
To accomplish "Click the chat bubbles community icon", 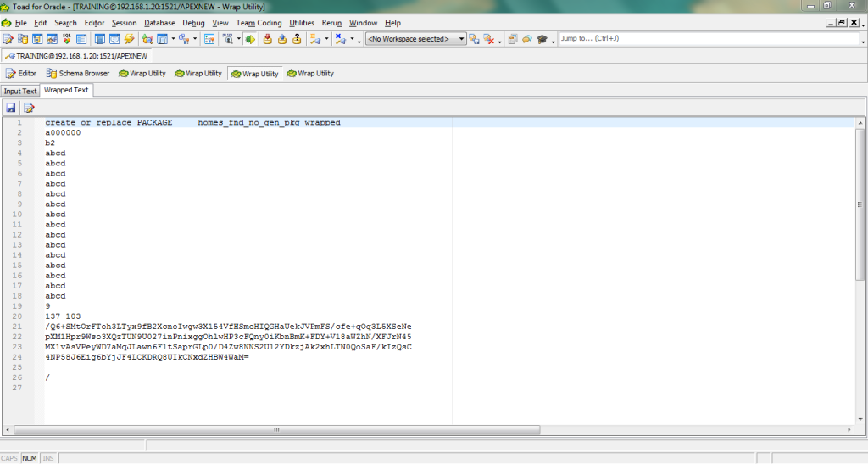I will point(527,39).
